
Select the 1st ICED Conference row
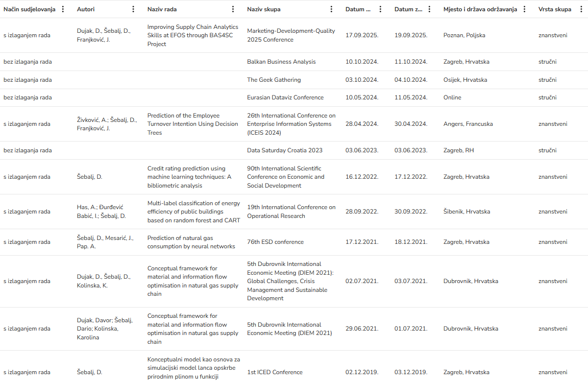[x=275, y=372]
